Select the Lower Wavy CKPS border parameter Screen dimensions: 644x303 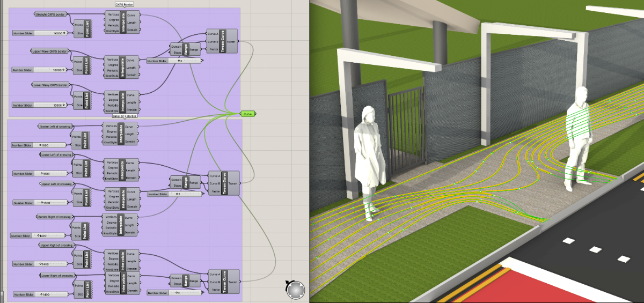point(48,85)
